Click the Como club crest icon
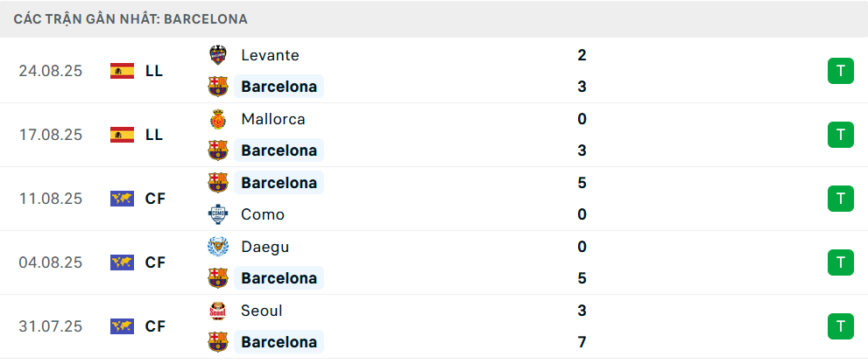868x364 pixels. point(217,214)
